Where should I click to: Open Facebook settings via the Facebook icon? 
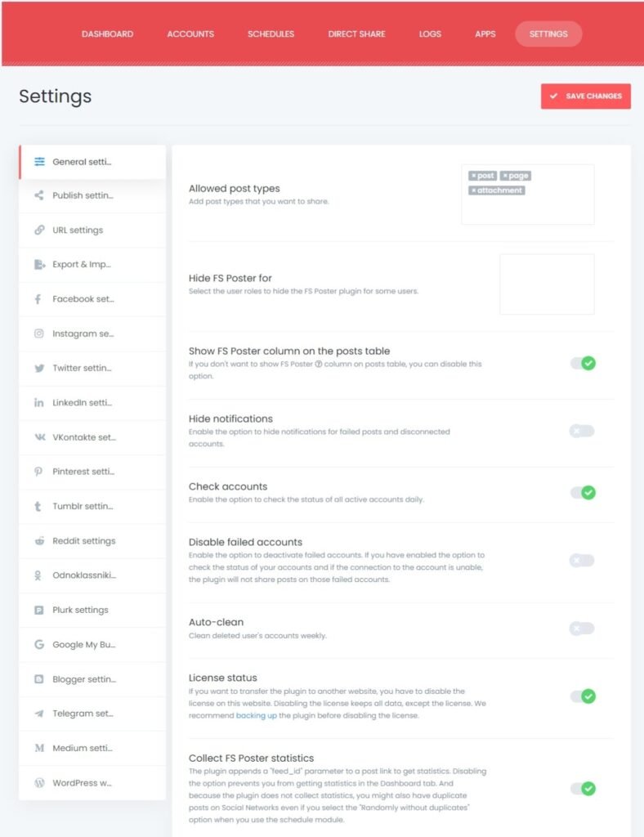tap(38, 299)
